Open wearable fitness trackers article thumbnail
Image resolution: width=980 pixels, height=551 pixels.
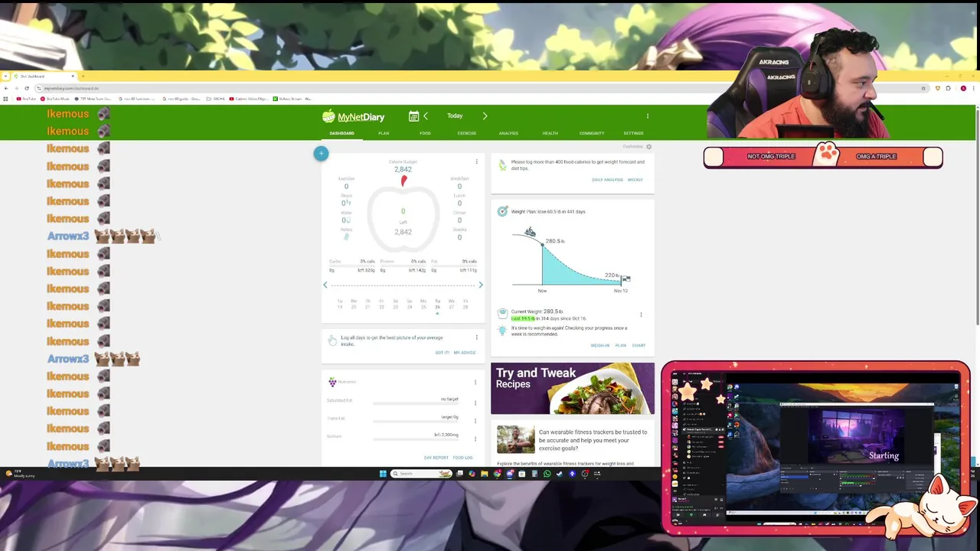point(516,440)
